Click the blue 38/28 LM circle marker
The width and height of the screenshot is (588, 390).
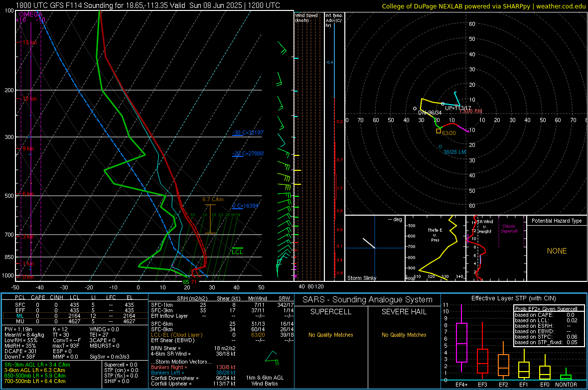pyautogui.click(x=440, y=146)
